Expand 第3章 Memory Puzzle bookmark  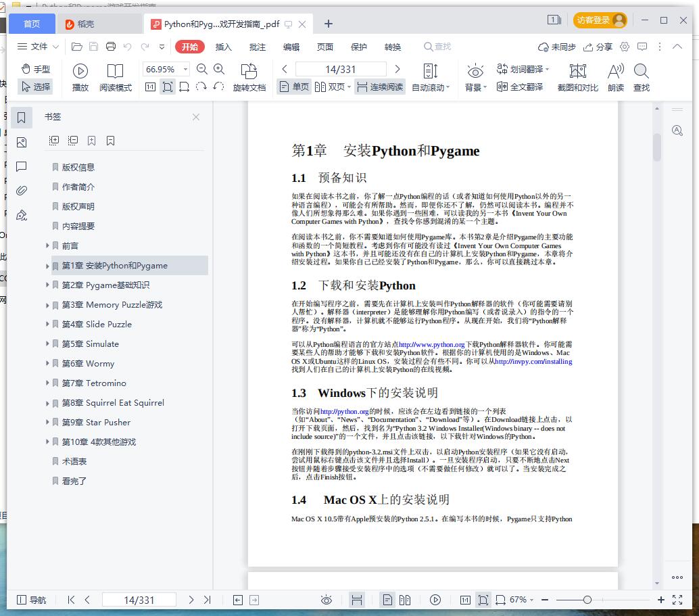pos(47,305)
